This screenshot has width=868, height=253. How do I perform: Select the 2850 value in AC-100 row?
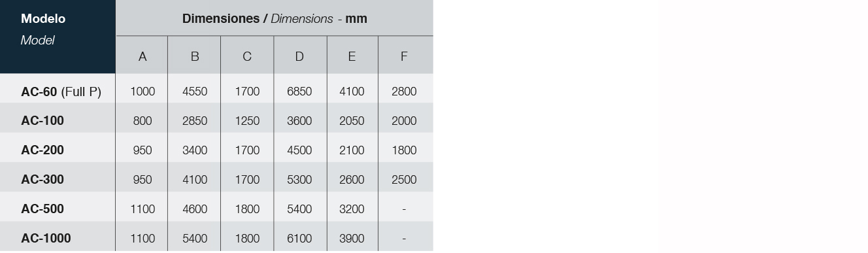195,121
